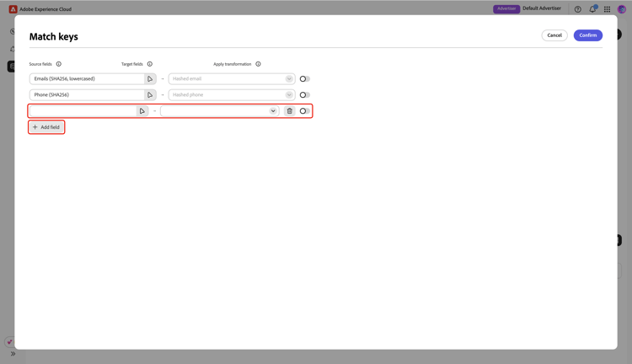The height and width of the screenshot is (364, 632).
Task: Open source field picker in empty row
Action: click(x=142, y=111)
